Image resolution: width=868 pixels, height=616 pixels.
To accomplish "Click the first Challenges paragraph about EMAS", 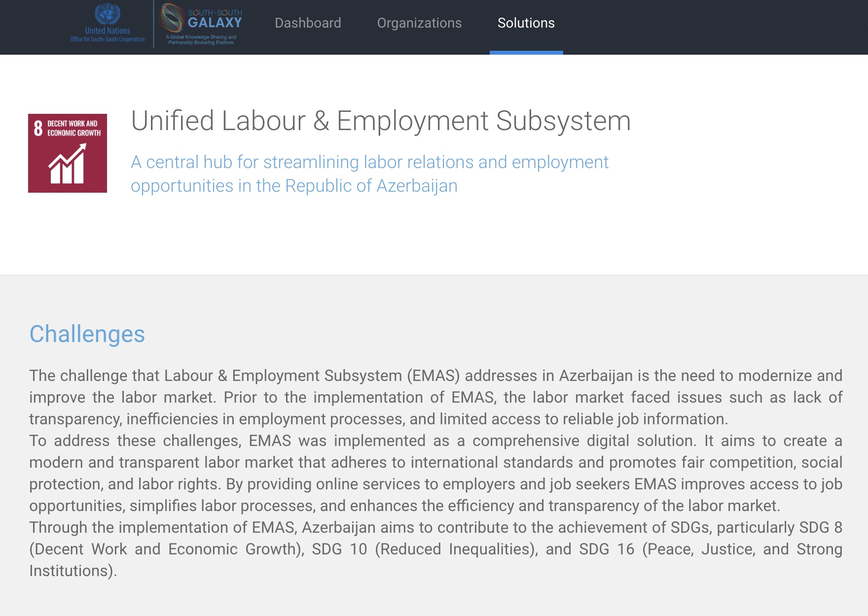I will 435,397.
